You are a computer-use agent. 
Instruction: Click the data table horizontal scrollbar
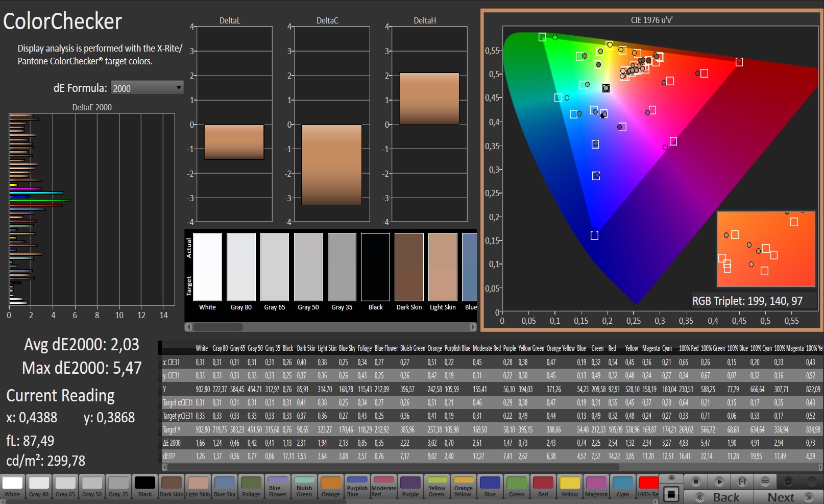click(x=393, y=467)
